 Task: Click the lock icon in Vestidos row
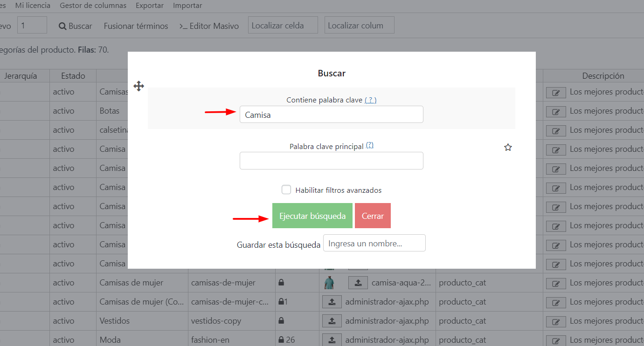(281, 321)
